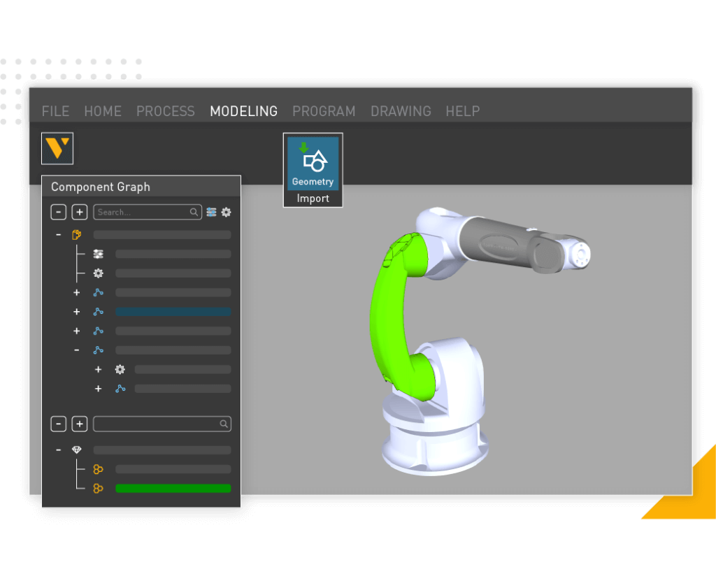
Task: Expand all in lower feature tree
Action: click(x=80, y=424)
